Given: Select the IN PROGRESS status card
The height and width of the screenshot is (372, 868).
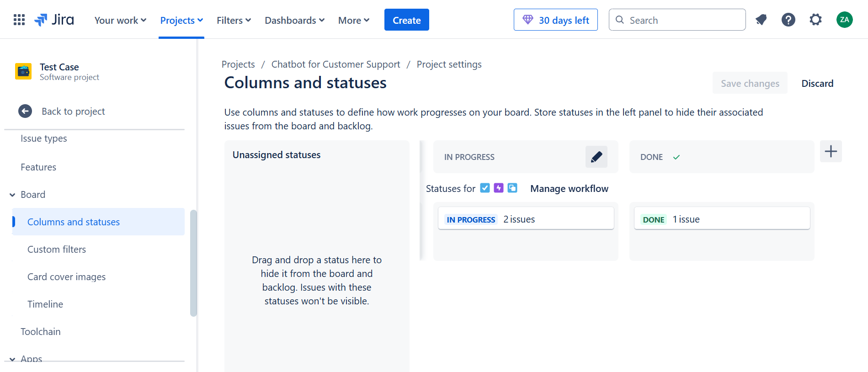Looking at the screenshot, I should pyautogui.click(x=526, y=218).
